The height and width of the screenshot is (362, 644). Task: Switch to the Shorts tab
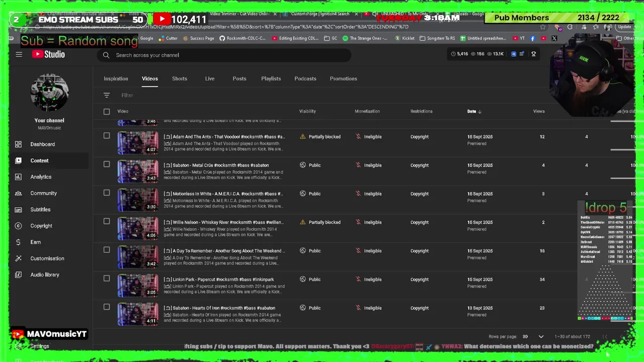click(x=180, y=78)
